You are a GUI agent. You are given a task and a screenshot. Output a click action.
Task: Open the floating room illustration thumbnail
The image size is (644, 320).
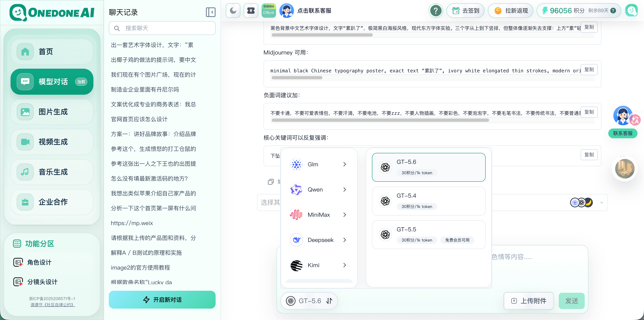[x=625, y=169]
